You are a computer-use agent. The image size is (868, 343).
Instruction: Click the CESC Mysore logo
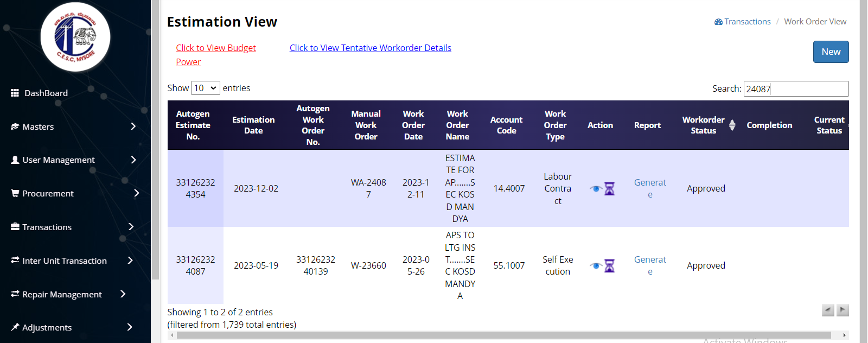pos(75,37)
